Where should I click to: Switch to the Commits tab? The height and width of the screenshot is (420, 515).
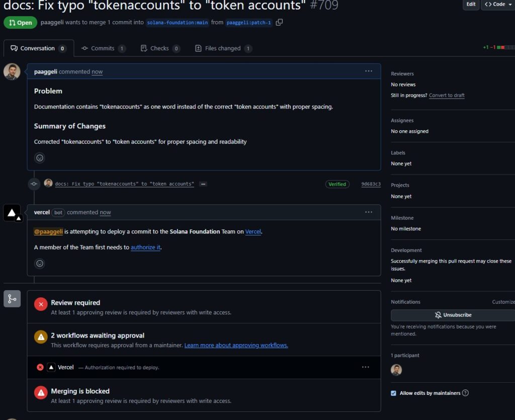tap(103, 48)
